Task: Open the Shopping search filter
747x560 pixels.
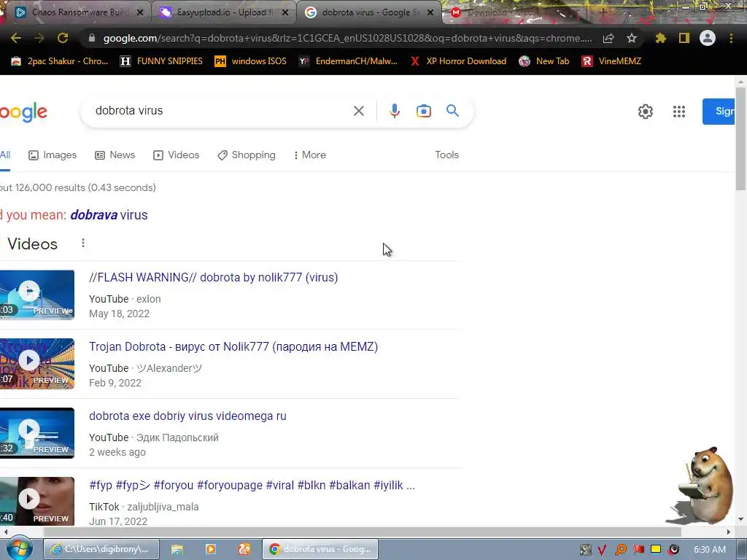Action: [x=247, y=155]
